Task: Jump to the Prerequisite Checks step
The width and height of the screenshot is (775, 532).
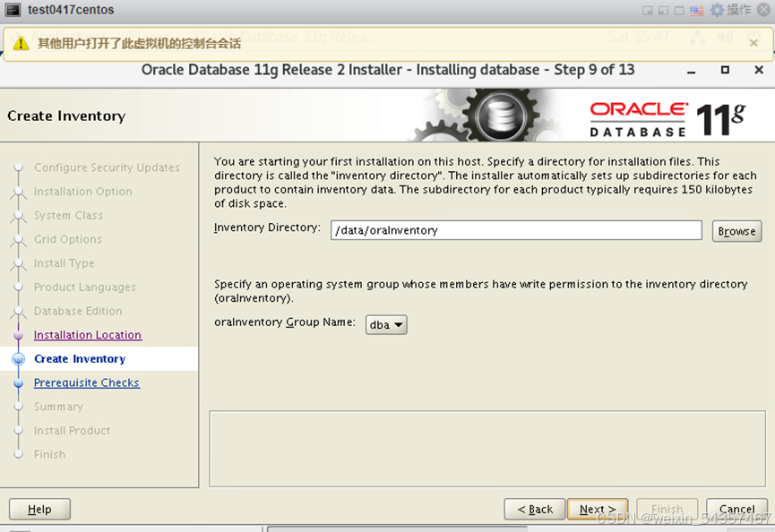Action: pyautogui.click(x=86, y=382)
